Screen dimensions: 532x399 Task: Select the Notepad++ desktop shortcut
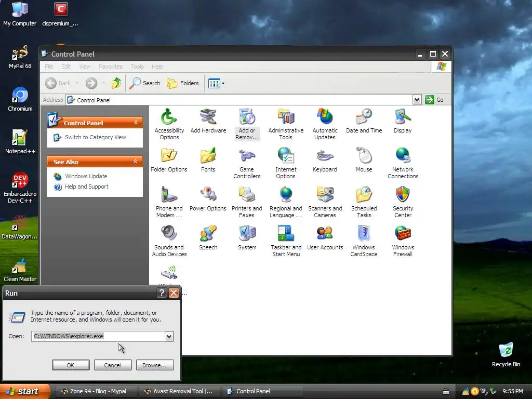point(20,141)
